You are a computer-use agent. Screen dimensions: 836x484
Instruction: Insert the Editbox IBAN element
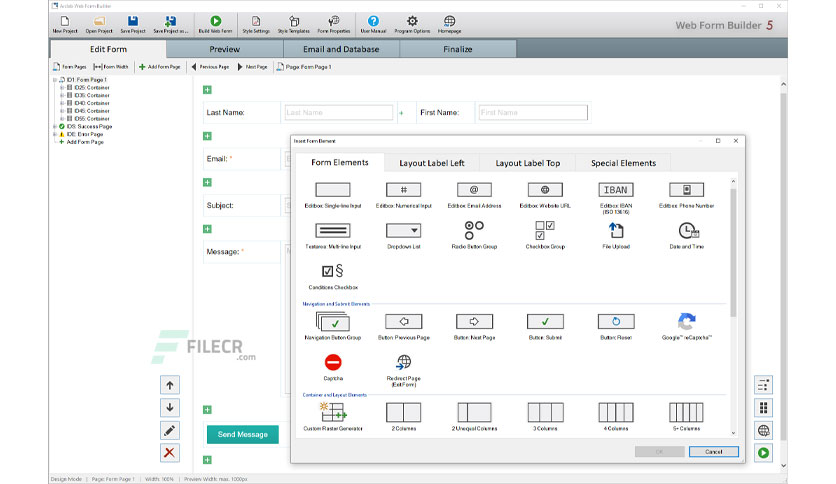[616, 198]
